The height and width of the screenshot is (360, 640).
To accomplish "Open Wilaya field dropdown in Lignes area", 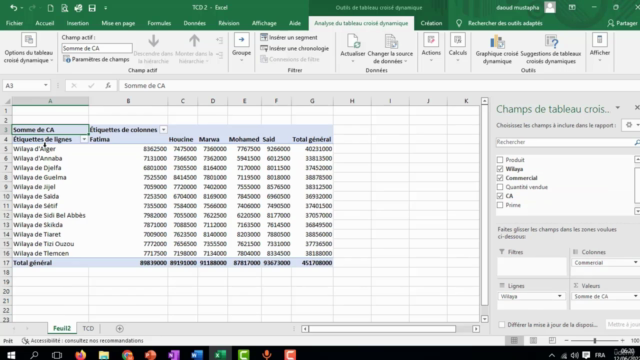I will 560,296.
